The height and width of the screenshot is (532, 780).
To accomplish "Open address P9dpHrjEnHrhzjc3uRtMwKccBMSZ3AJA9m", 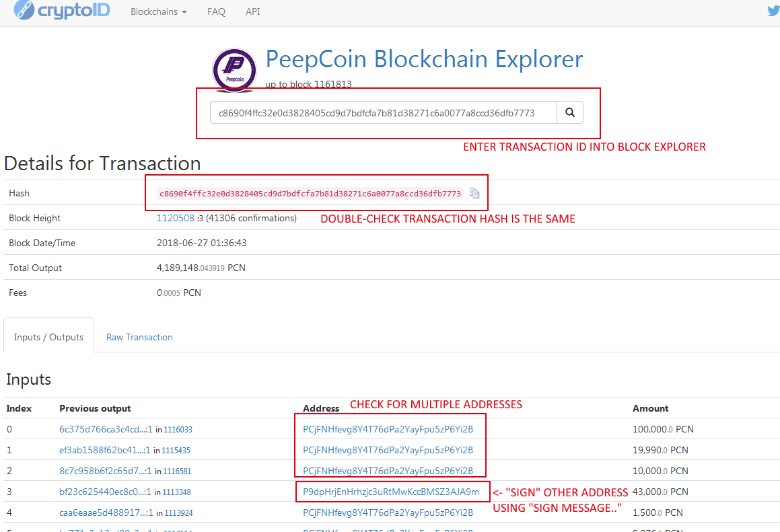I will click(x=391, y=492).
